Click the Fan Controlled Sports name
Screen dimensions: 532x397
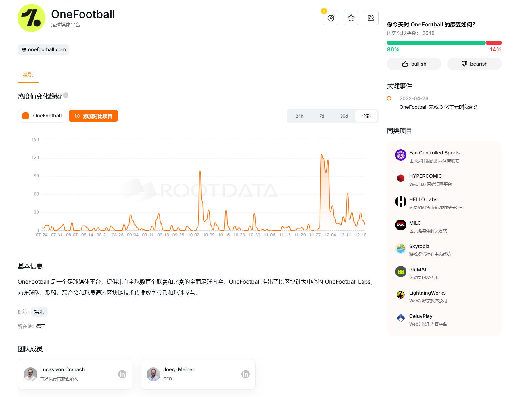pyautogui.click(x=434, y=153)
